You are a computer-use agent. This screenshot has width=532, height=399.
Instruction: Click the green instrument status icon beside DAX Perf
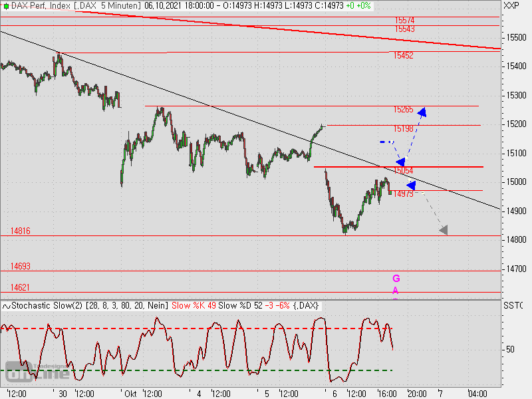(6, 6)
